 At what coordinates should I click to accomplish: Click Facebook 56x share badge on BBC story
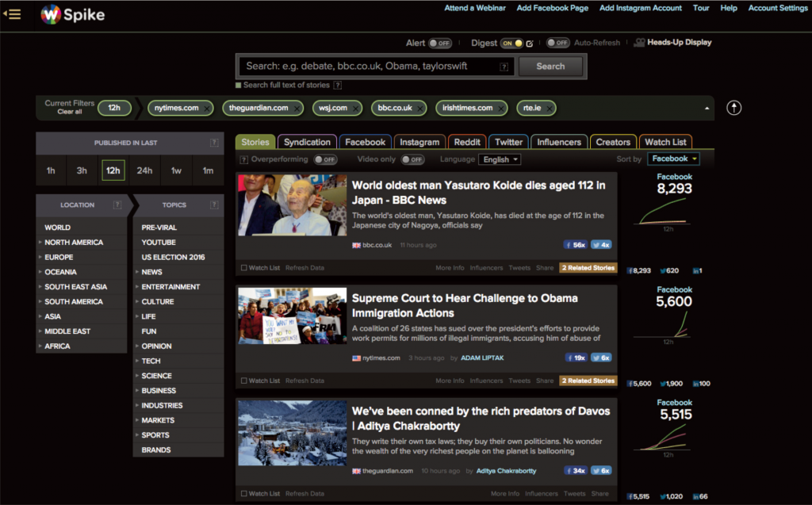575,245
